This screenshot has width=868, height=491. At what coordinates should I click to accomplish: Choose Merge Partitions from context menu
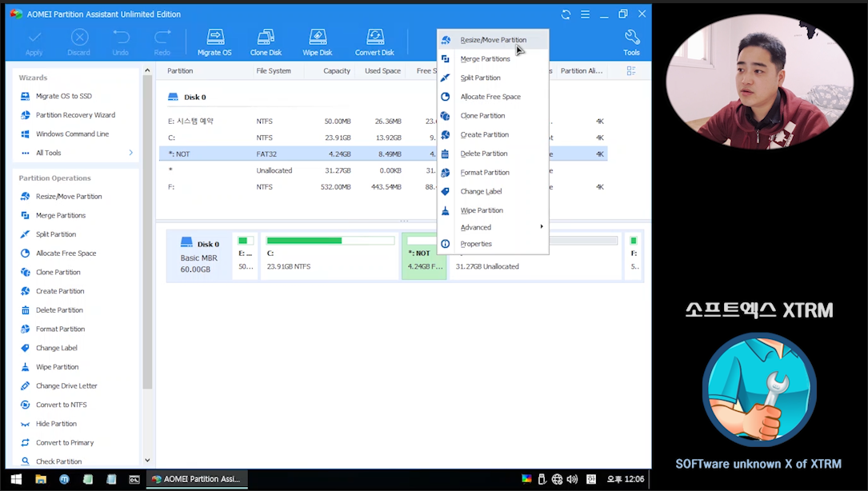click(494, 58)
